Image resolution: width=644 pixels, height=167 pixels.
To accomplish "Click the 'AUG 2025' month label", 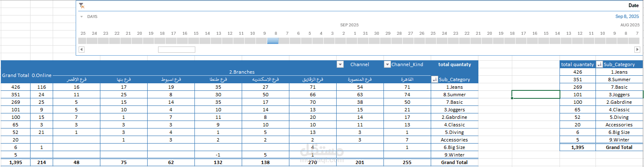I will click(x=629, y=25).
